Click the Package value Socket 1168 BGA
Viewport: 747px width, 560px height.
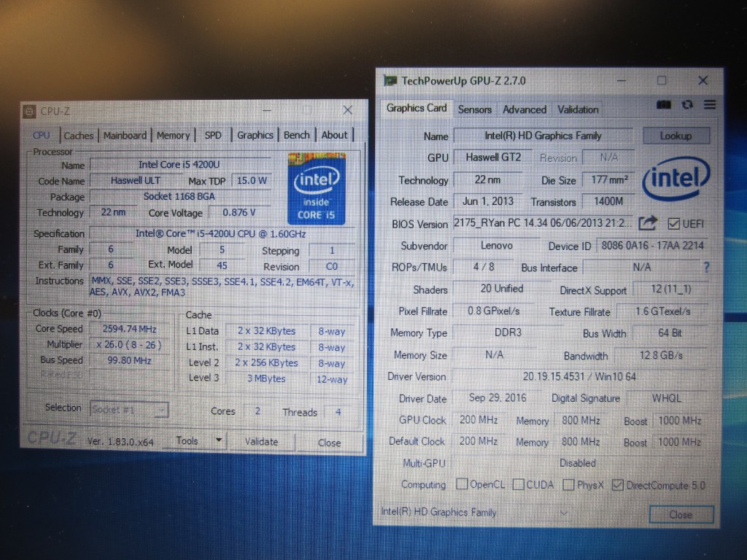pyautogui.click(x=179, y=196)
